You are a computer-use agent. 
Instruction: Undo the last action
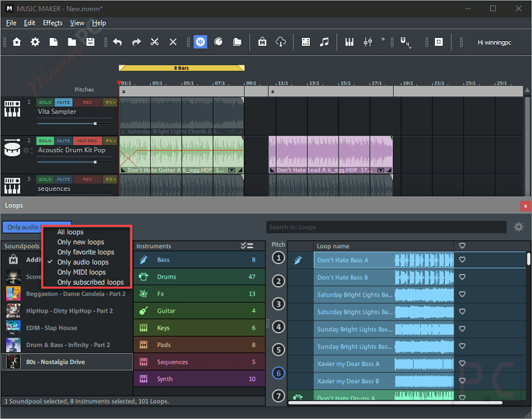coord(118,42)
